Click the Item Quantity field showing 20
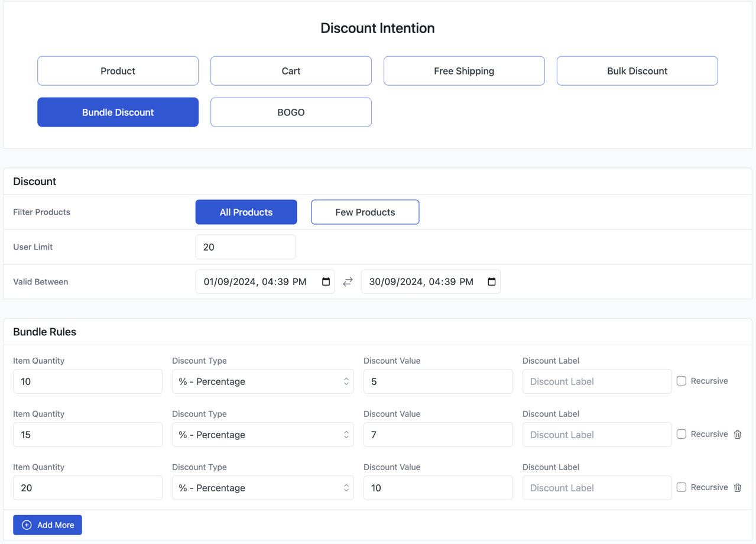The height and width of the screenshot is (544, 756). [87, 488]
